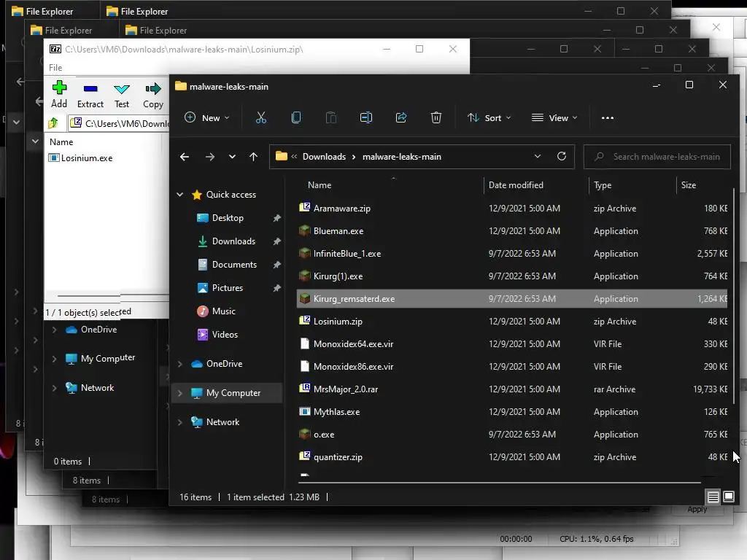747x560 pixels.
Task: Click Add in the 7-Zip toolbar
Action: [59, 94]
